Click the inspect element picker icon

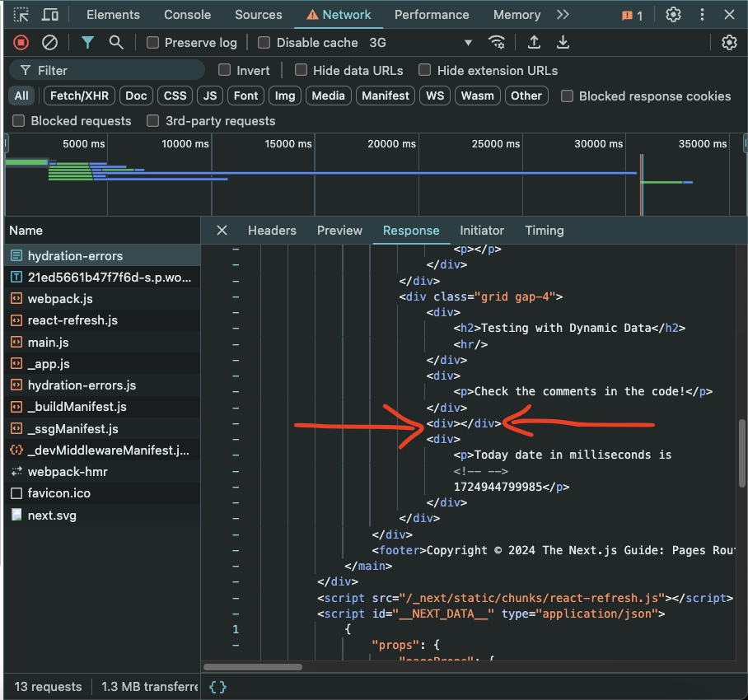[21, 15]
